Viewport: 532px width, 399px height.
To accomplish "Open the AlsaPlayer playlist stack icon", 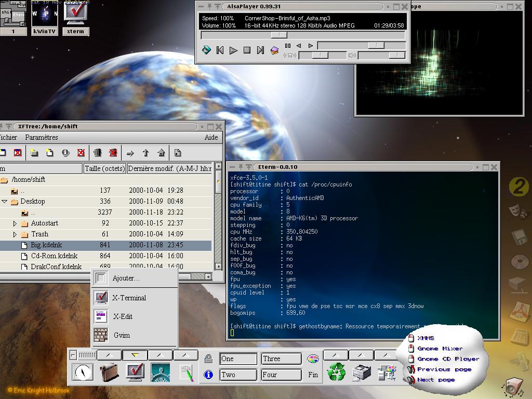I will [275, 50].
